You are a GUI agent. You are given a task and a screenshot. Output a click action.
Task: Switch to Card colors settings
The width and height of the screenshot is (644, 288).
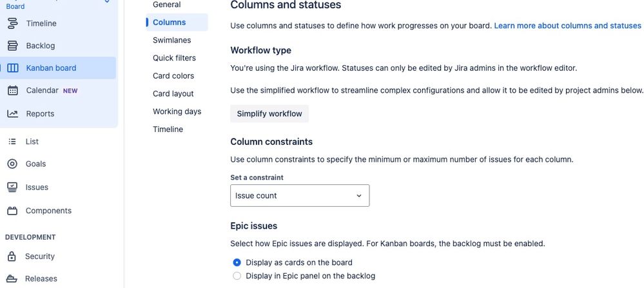click(x=173, y=75)
